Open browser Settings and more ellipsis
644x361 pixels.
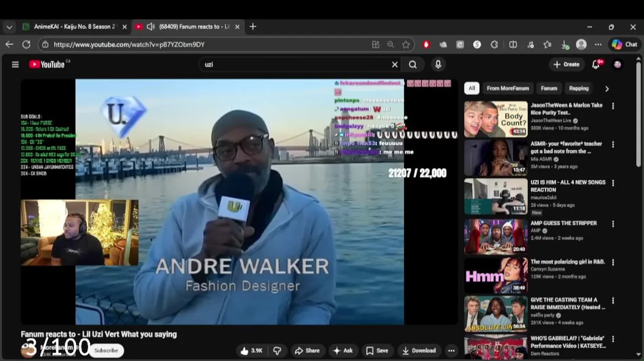coord(598,45)
